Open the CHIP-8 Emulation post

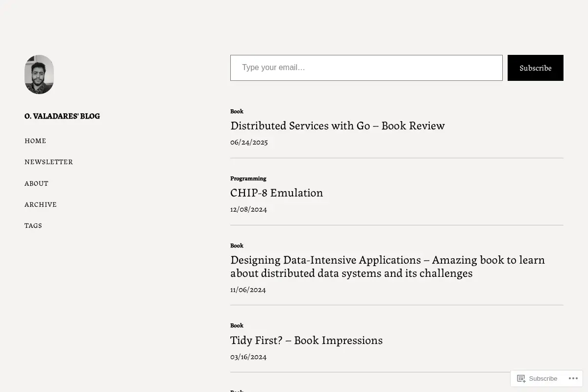(x=277, y=193)
